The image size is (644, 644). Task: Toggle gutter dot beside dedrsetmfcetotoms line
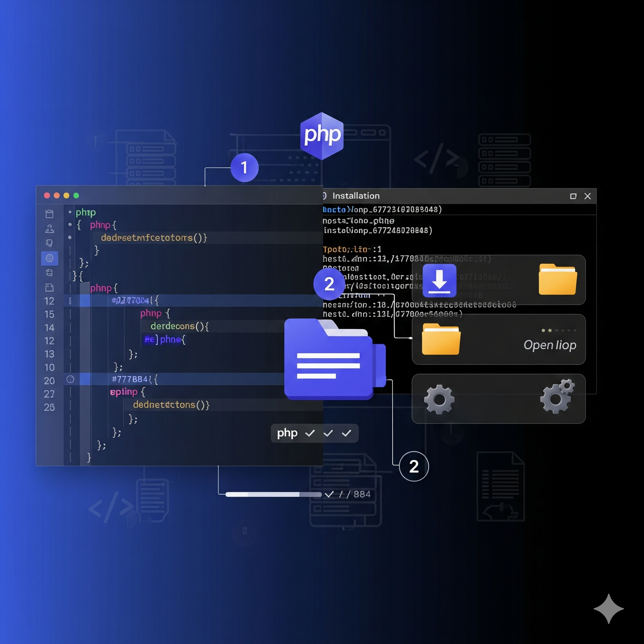coord(70,237)
